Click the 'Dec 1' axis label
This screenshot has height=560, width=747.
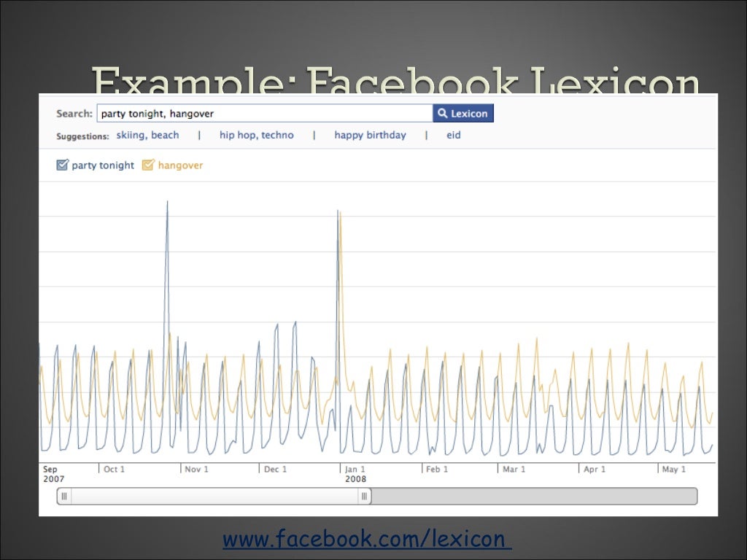tap(275, 470)
